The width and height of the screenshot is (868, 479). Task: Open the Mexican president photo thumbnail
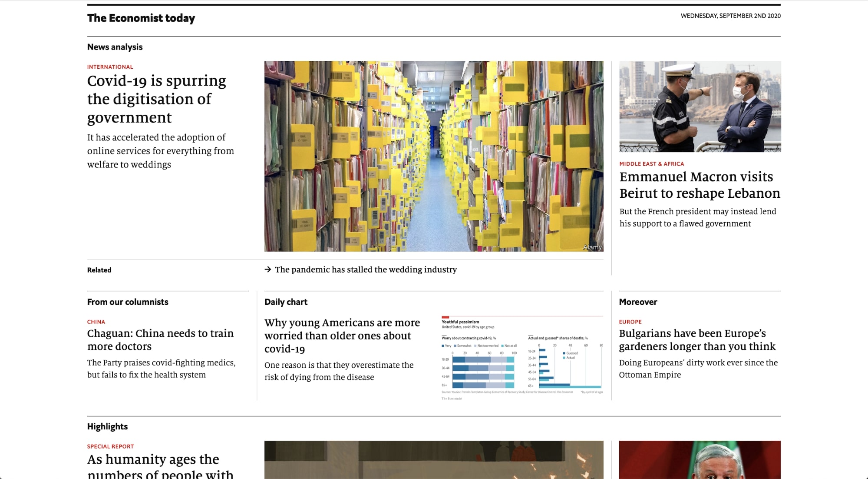pos(700,460)
